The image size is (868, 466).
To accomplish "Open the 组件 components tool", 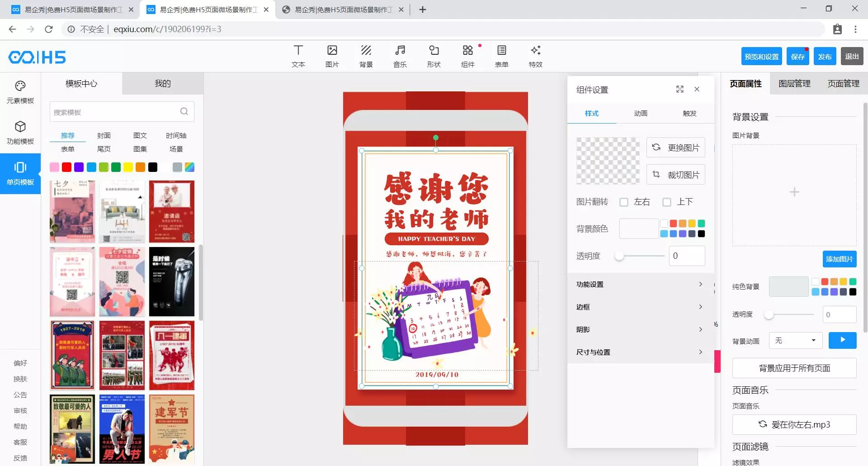I will [x=468, y=56].
